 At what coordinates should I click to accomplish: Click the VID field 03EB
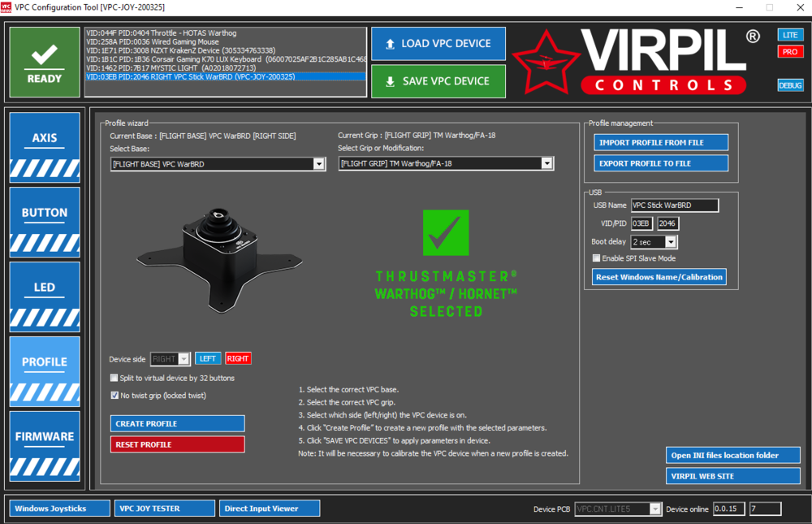tap(641, 223)
